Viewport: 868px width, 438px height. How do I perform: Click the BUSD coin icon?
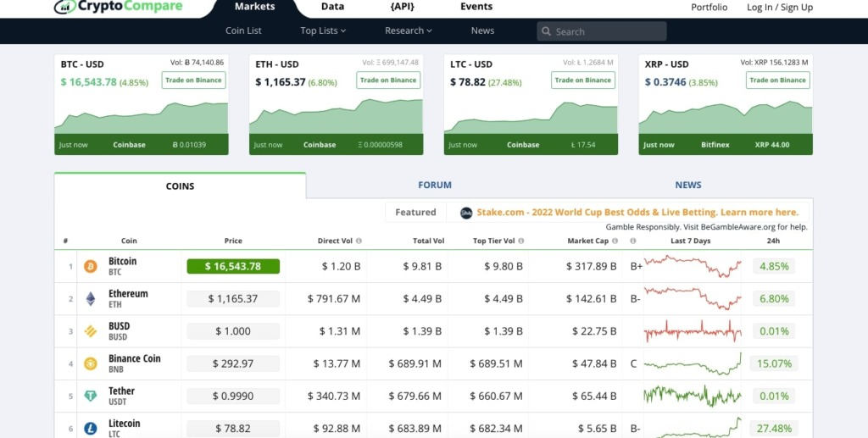pyautogui.click(x=90, y=331)
